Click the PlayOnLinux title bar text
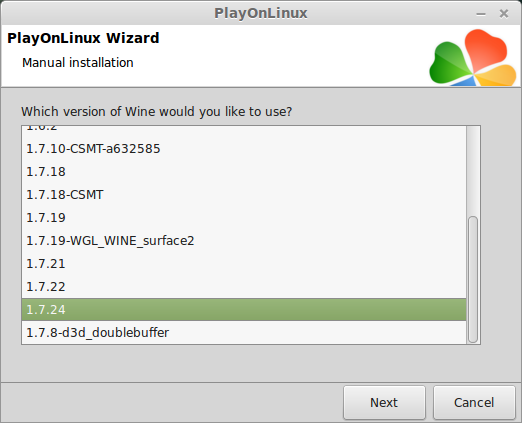522x423 pixels. pyautogui.click(x=261, y=13)
